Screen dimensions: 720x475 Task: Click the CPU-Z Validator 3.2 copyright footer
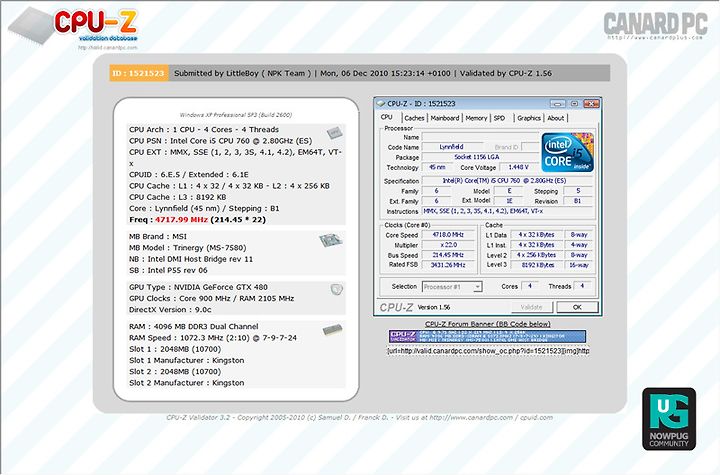pos(360,418)
